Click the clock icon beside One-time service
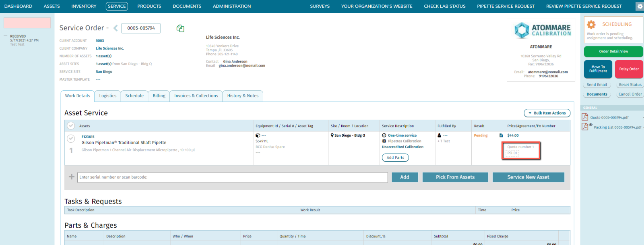Screen dimensions: 644x245 pos(384,135)
